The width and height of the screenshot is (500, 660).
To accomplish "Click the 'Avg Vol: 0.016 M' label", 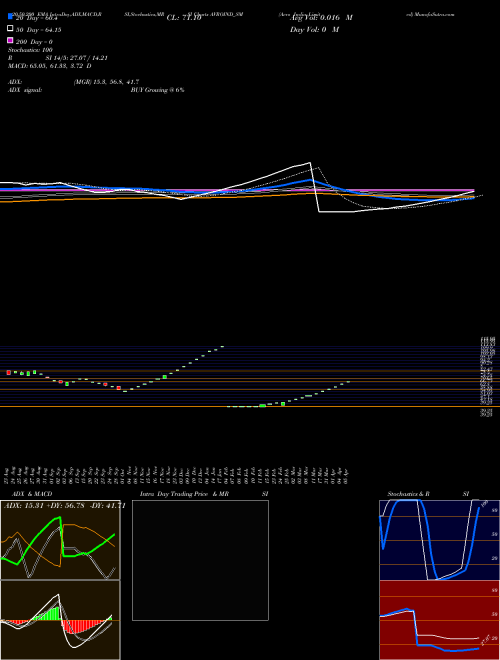I will [x=321, y=18].
